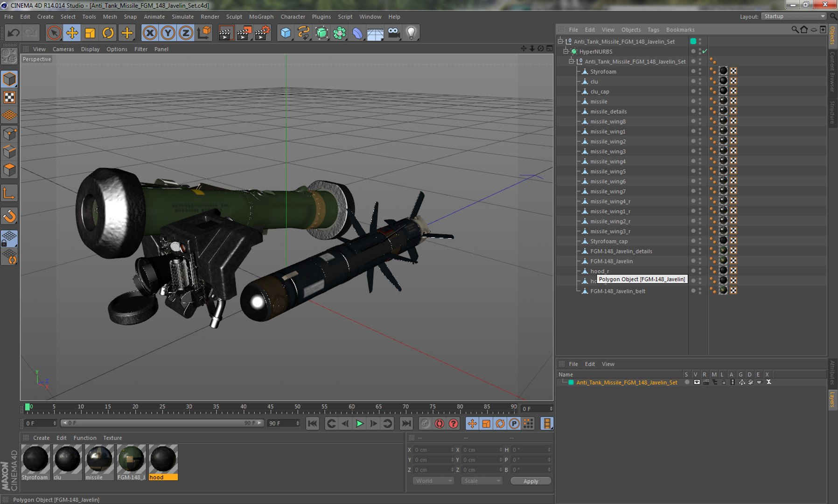Click the Apply button
The image size is (838, 504).
[531, 481]
